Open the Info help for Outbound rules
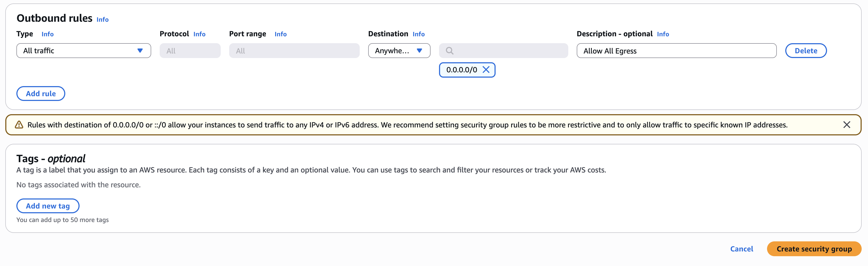Image resolution: width=868 pixels, height=266 pixels. click(x=102, y=20)
